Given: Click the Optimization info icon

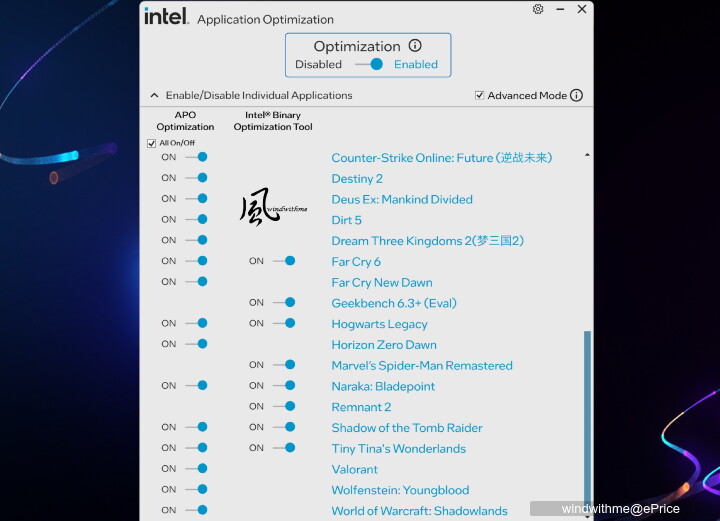Looking at the screenshot, I should 415,45.
